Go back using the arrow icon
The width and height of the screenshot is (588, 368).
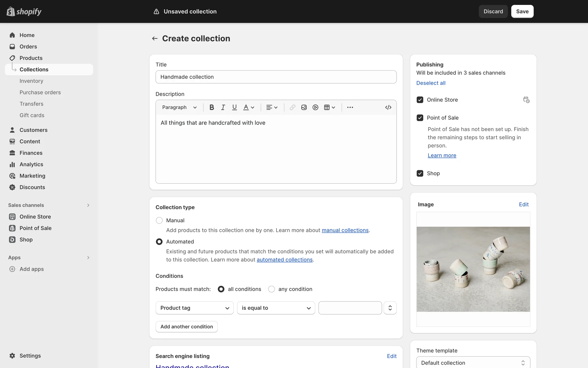pyautogui.click(x=155, y=38)
